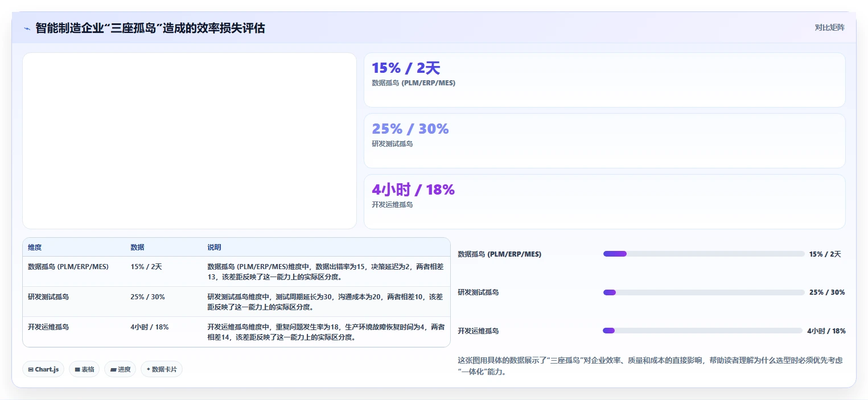Viewport: 868px width, 400px height.
Task: Click the lightning bolt icon beside the title
Action: 27,28
